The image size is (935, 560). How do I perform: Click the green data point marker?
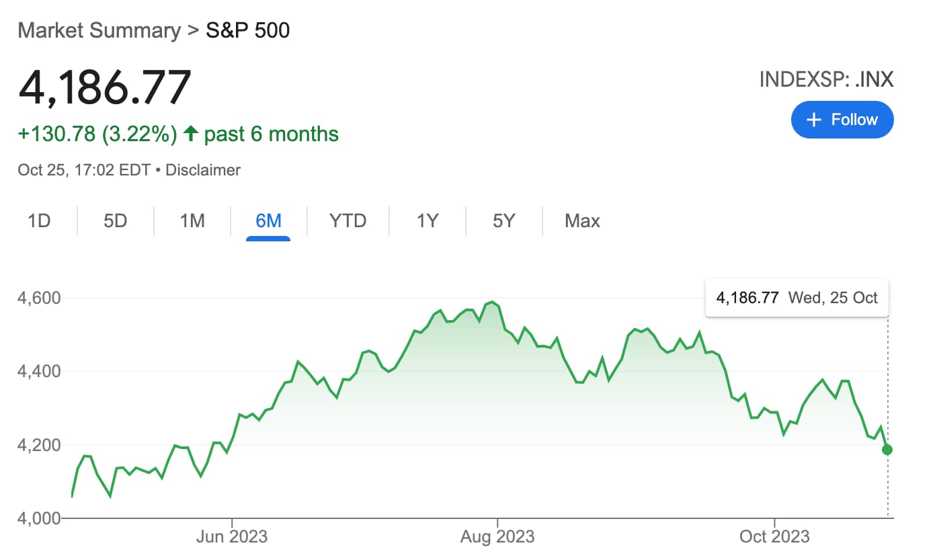pyautogui.click(x=887, y=449)
